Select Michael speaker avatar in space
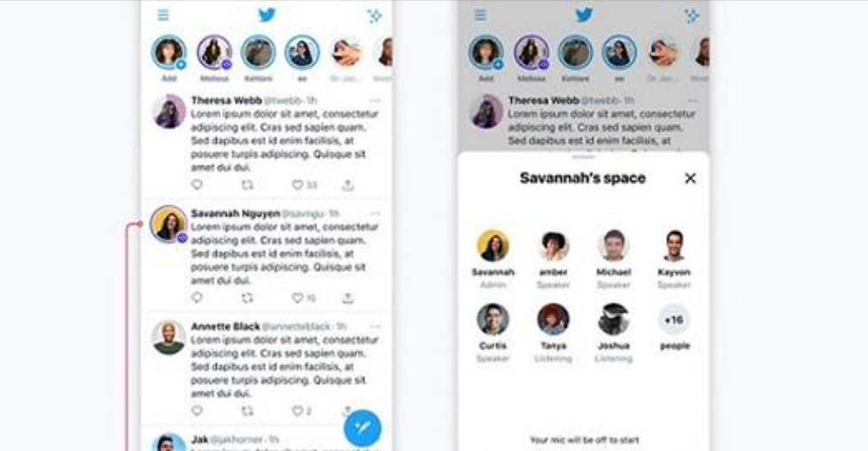Screen dimensions: 868x451 [x=613, y=245]
